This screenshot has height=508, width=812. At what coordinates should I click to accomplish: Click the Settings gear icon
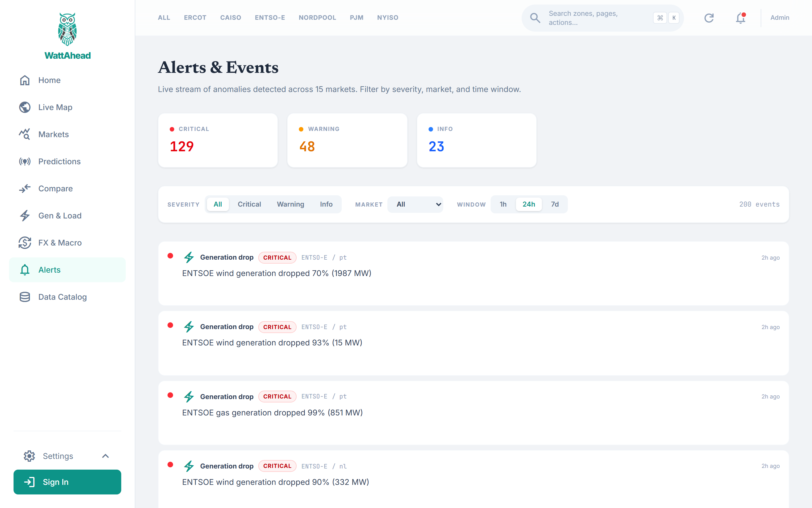pos(30,456)
